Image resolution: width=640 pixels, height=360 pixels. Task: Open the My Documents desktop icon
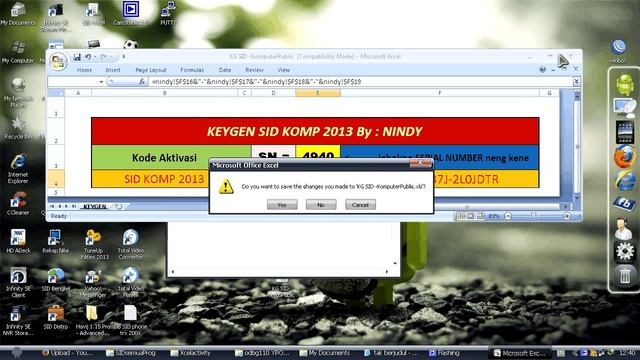click(x=18, y=14)
